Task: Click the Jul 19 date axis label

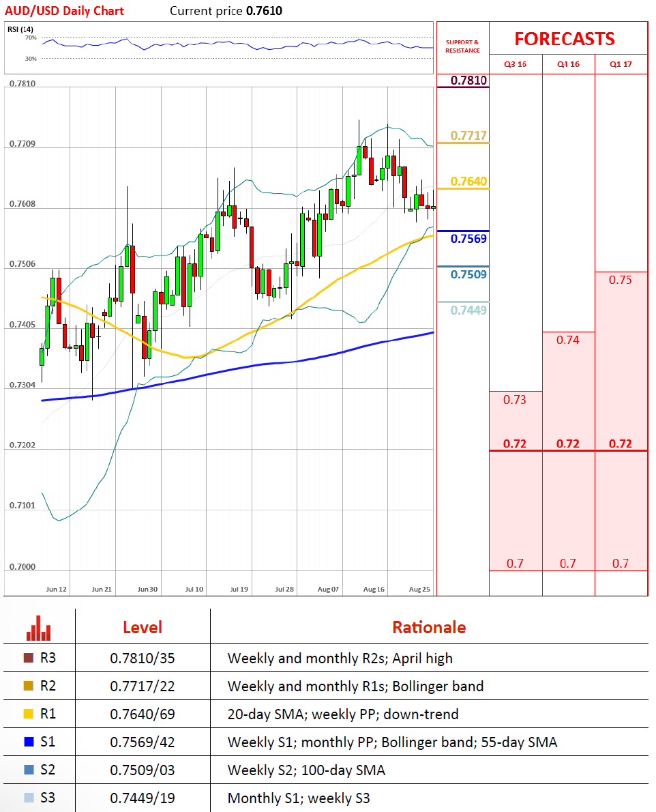Action: (239, 590)
